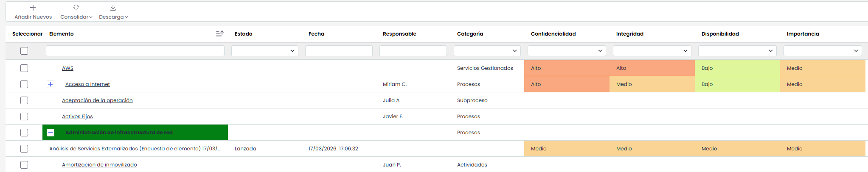Select the Activos Fijos row checkbox
This screenshot has width=868, height=172.
[x=24, y=117]
